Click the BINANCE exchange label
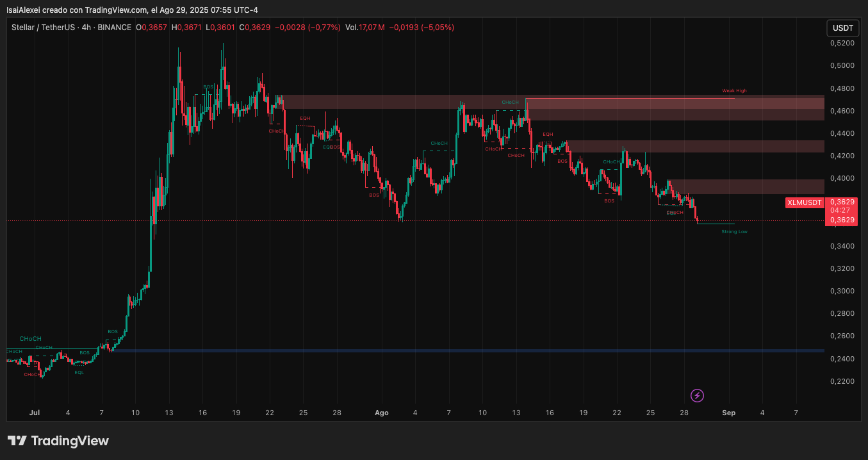868x460 pixels. pyautogui.click(x=115, y=28)
